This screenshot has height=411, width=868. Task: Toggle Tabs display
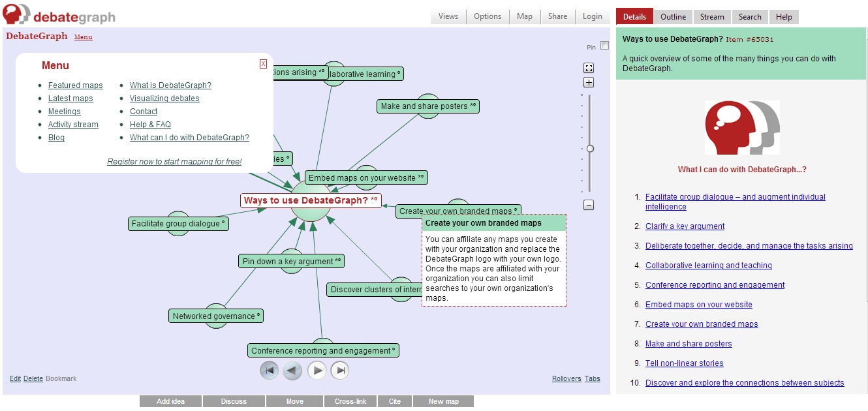pyautogui.click(x=592, y=379)
